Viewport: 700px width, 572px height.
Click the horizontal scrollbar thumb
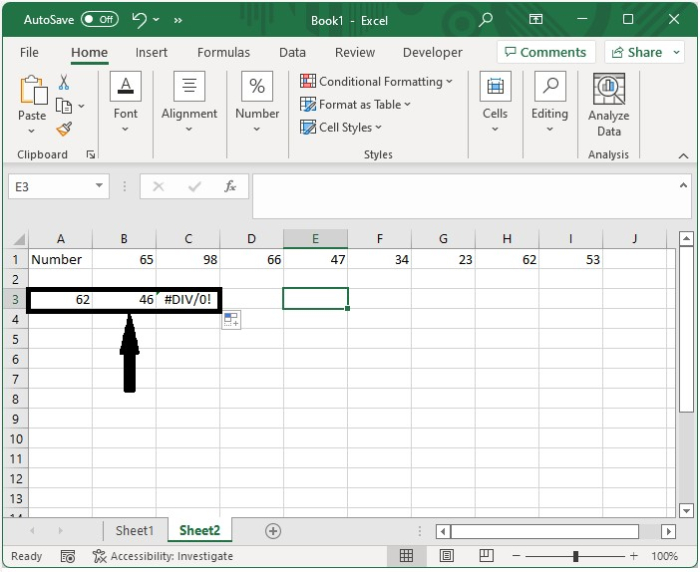(545, 531)
